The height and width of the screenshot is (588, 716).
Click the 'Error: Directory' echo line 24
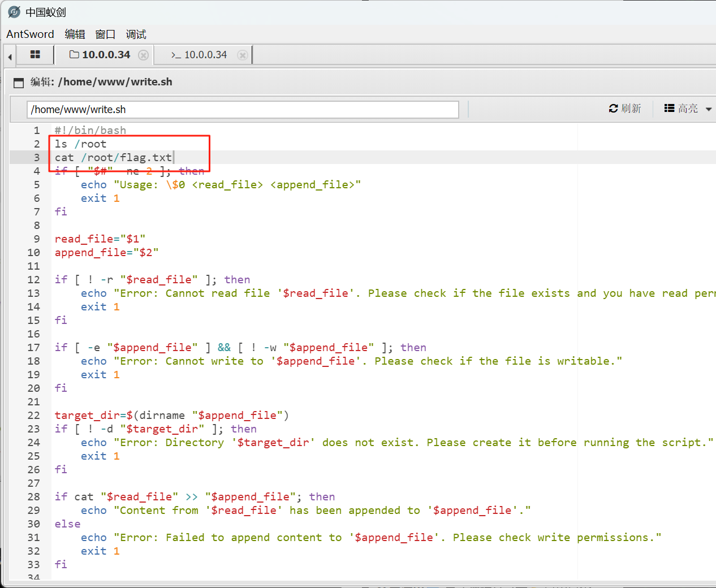click(x=397, y=442)
